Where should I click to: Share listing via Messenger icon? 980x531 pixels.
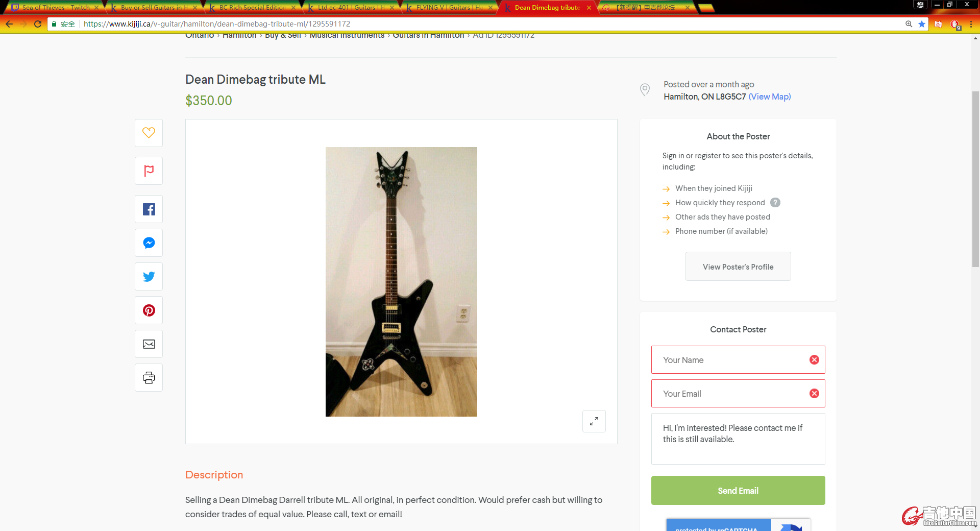click(149, 243)
